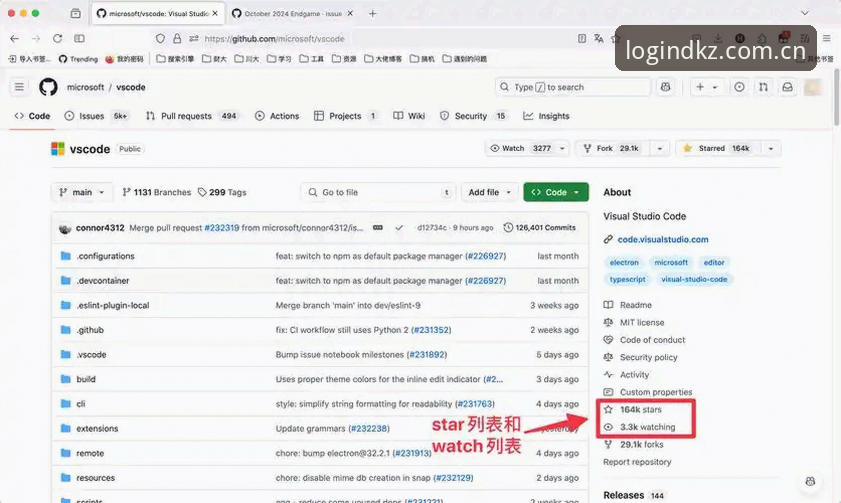Reload the page with refresh icon
The height and width of the screenshot is (503, 841).
(57, 39)
